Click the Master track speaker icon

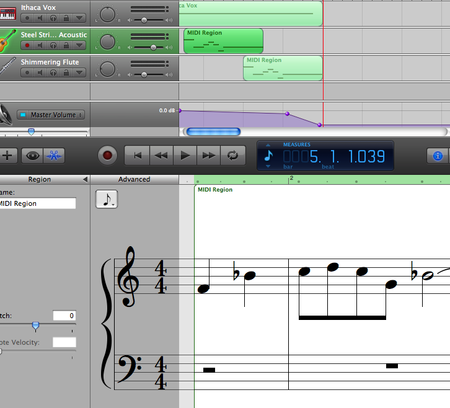point(6,115)
